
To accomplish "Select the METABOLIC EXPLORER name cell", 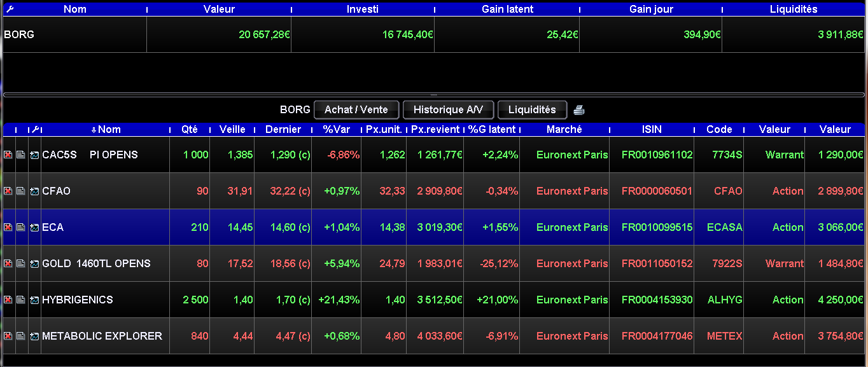I will coord(106,336).
